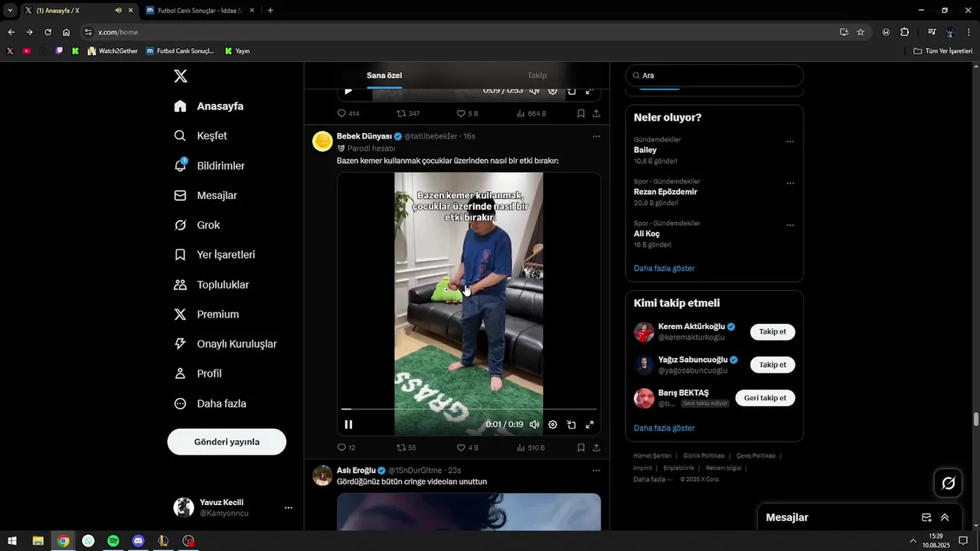Image resolution: width=980 pixels, height=551 pixels.
Task: Open Premium in sidebar
Action: pyautogui.click(x=206, y=315)
